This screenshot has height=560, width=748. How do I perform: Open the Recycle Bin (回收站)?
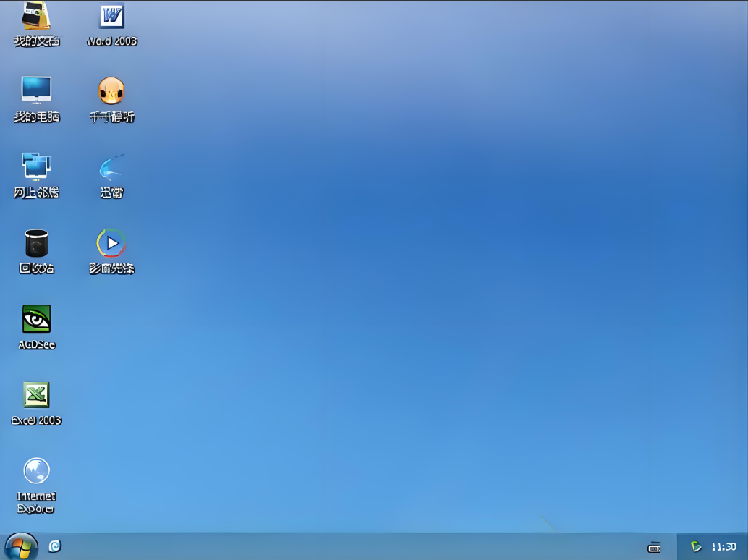[x=36, y=243]
